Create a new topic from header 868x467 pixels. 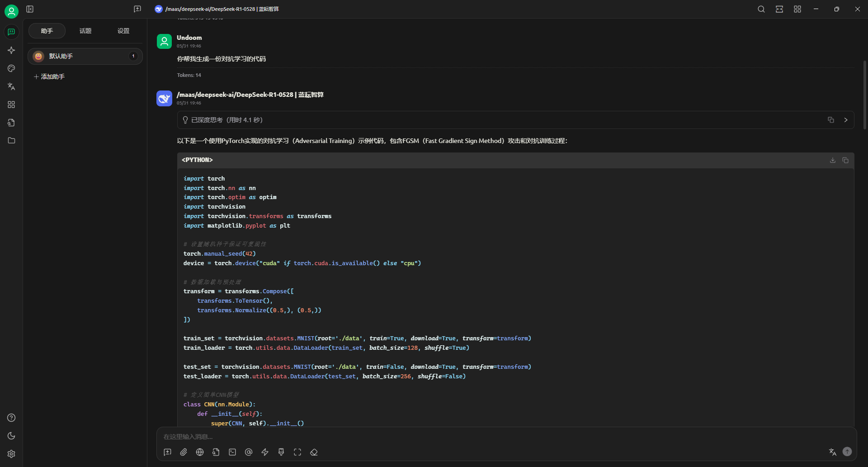(137, 9)
